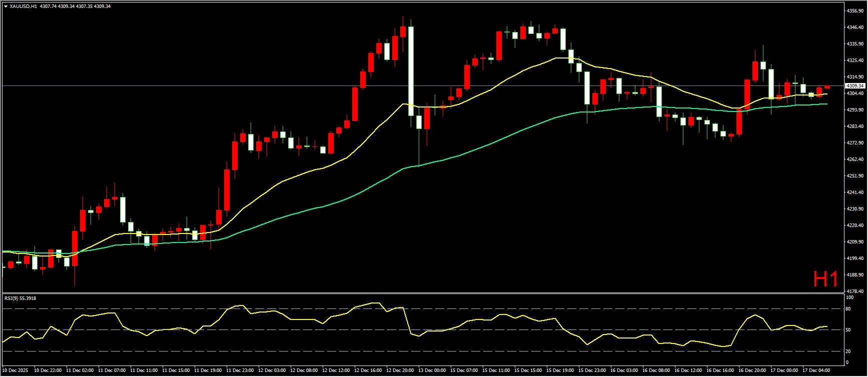The height and width of the screenshot is (377, 868).
Task: Click the latest red candle at chart's right end
Action: pos(827,87)
